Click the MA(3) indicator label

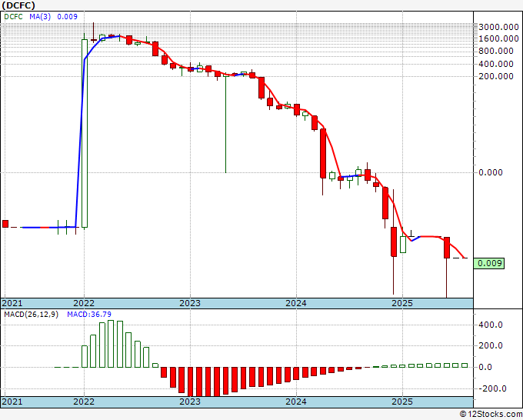[x=40, y=17]
